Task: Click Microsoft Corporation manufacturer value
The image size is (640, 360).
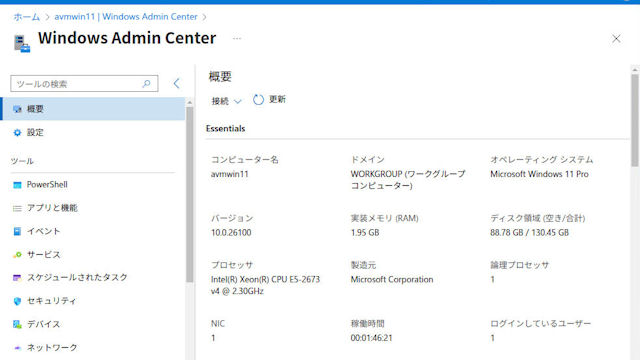Action: pyautogui.click(x=392, y=280)
